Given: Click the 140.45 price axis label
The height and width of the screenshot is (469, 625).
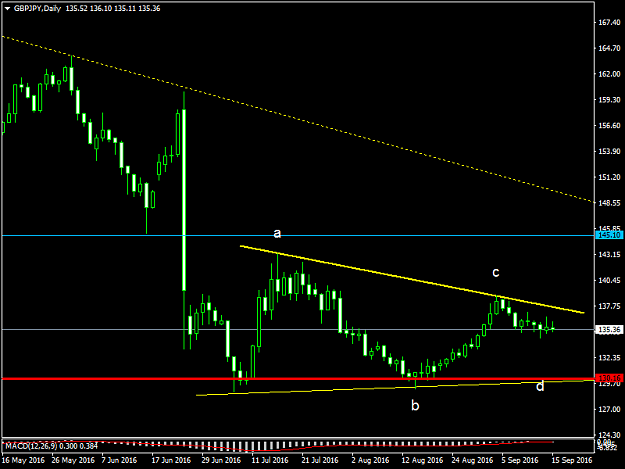Looking at the screenshot, I should (610, 280).
